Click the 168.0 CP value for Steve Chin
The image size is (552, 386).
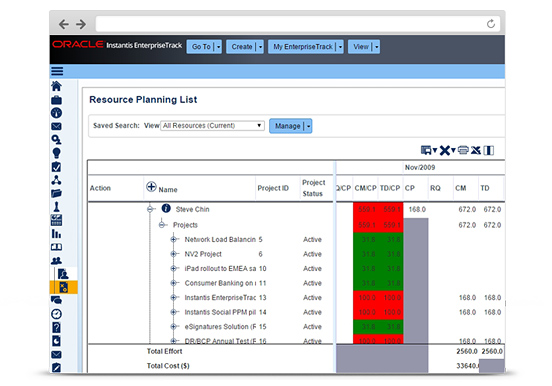417,209
